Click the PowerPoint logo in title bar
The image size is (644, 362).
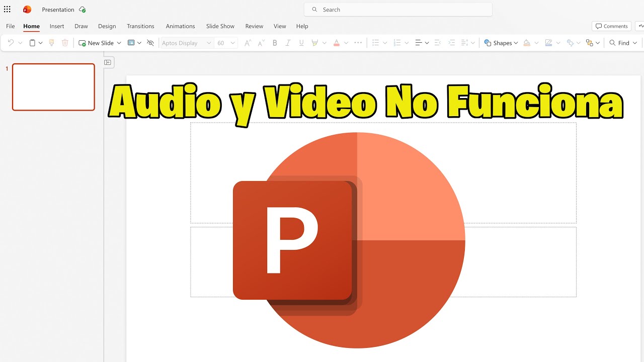(27, 10)
